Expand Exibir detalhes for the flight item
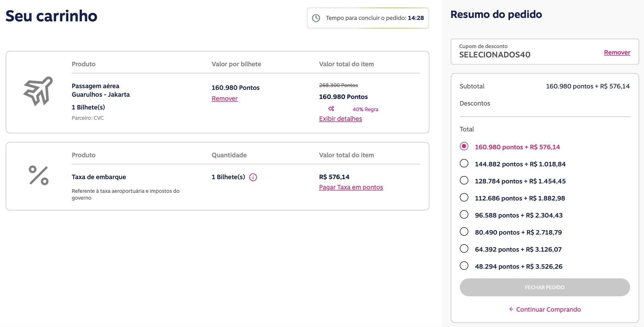 (x=340, y=119)
